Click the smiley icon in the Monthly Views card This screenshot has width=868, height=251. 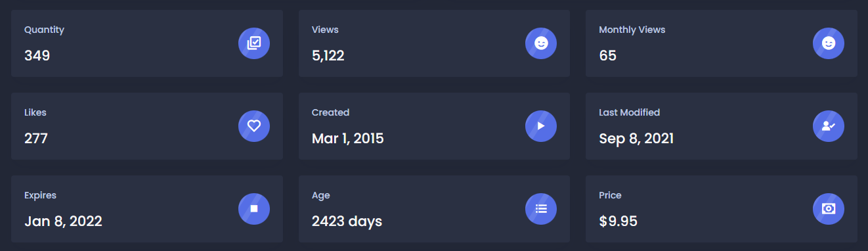point(829,43)
